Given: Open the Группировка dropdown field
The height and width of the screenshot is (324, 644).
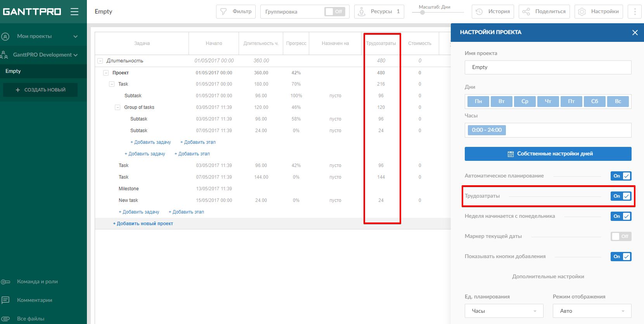Looking at the screenshot, I should (x=305, y=12).
